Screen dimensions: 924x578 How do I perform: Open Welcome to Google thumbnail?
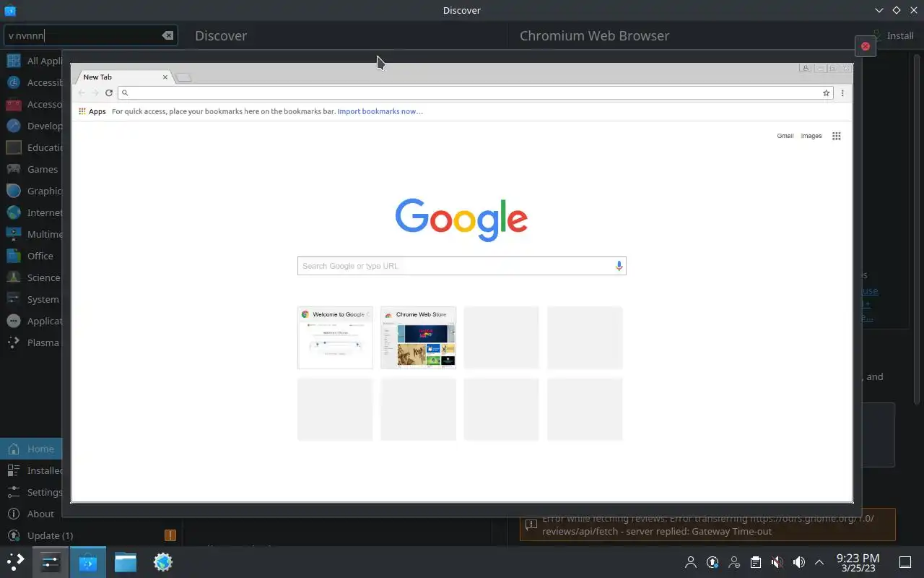[x=335, y=337]
